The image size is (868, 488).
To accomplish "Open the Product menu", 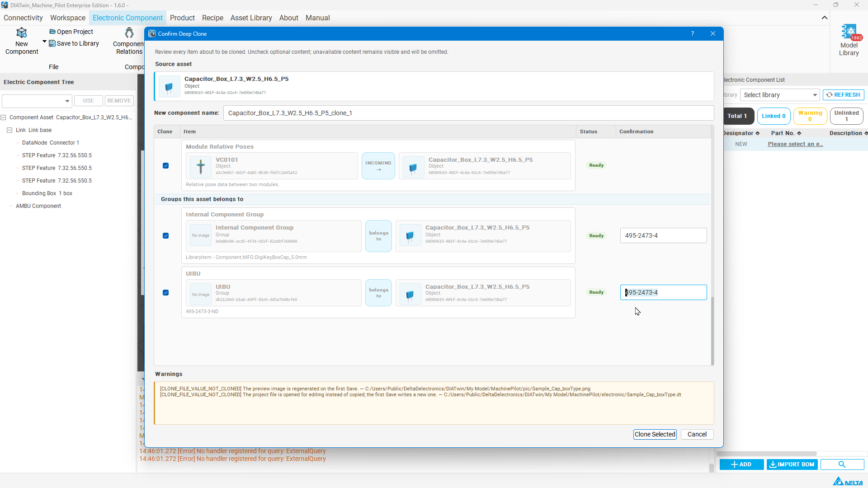I will pyautogui.click(x=182, y=18).
